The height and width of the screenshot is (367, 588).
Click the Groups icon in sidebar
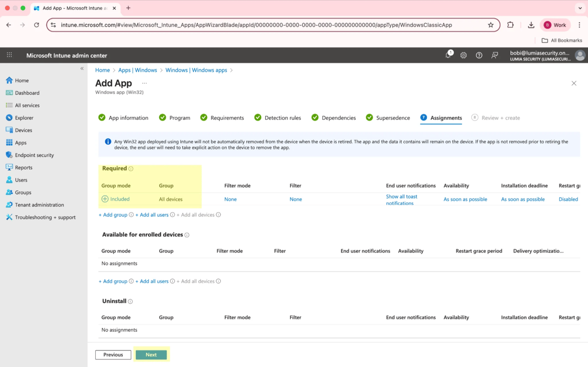pos(9,192)
